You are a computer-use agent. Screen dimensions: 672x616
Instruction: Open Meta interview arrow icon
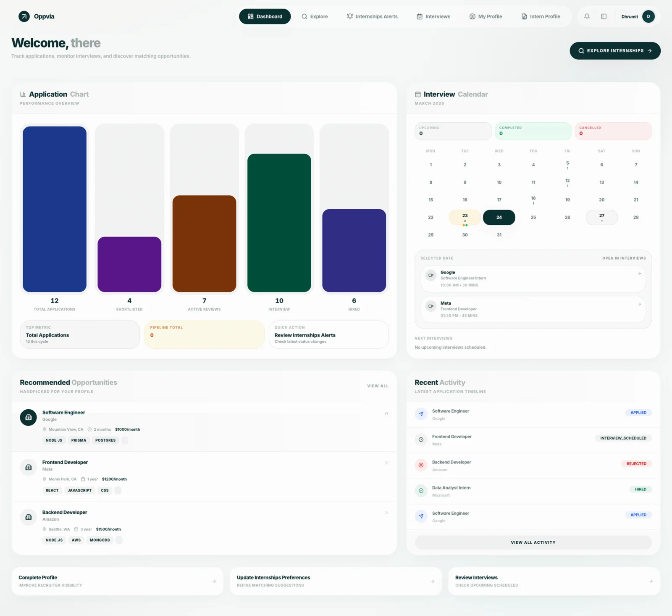pos(639,304)
